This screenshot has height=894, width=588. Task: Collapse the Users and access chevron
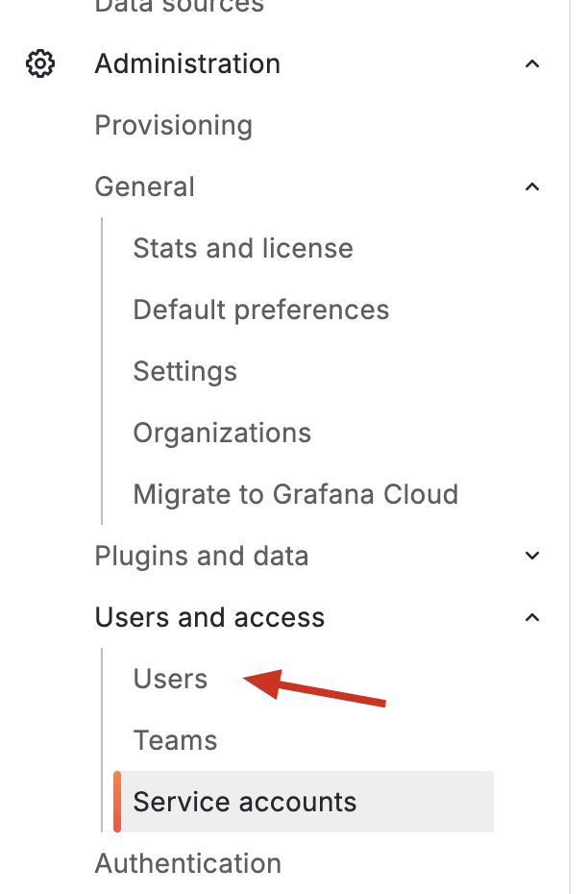[x=532, y=617]
